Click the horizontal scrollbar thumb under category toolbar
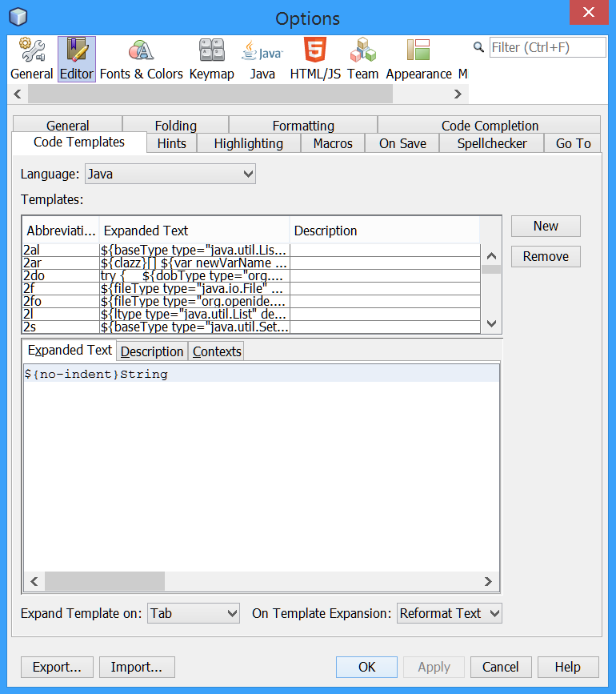Viewport: 616px width, 694px height. (210, 94)
